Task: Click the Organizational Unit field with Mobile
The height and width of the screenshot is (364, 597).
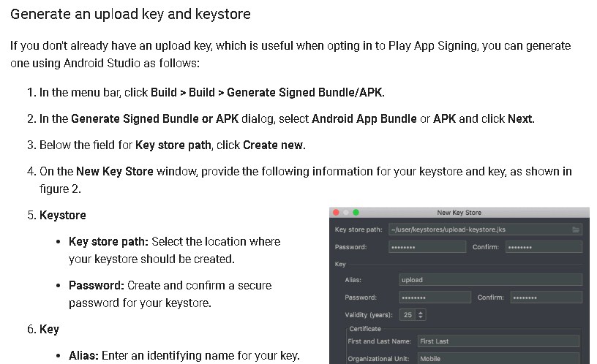Action: click(498, 359)
